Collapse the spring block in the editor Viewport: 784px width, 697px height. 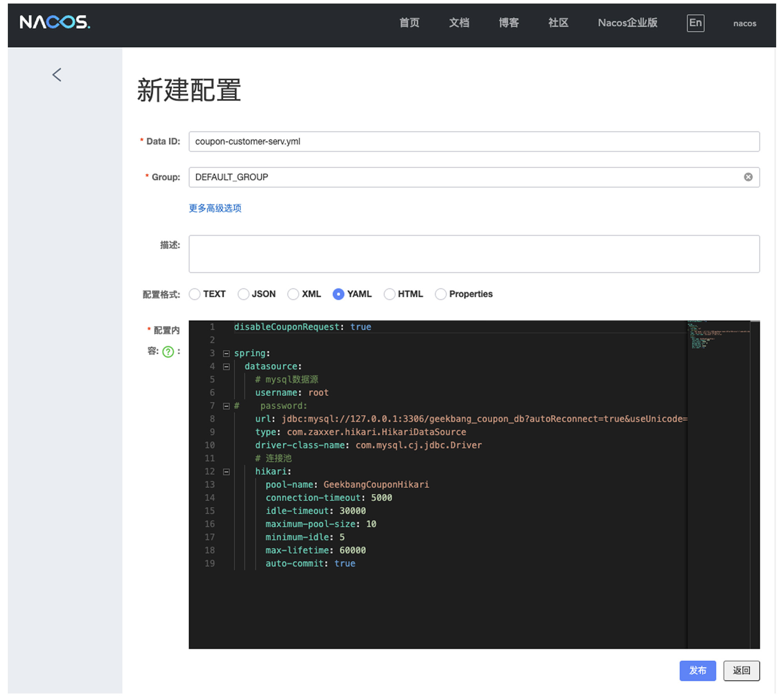tap(226, 353)
